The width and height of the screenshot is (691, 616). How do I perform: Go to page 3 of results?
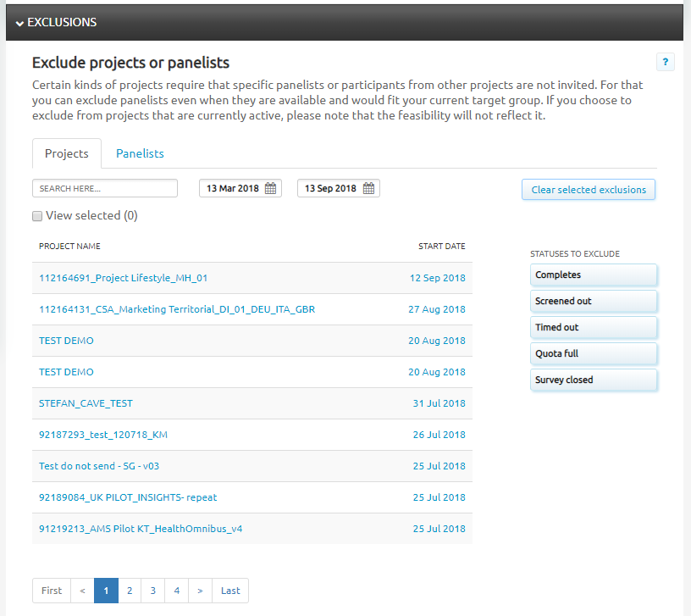pyautogui.click(x=153, y=591)
